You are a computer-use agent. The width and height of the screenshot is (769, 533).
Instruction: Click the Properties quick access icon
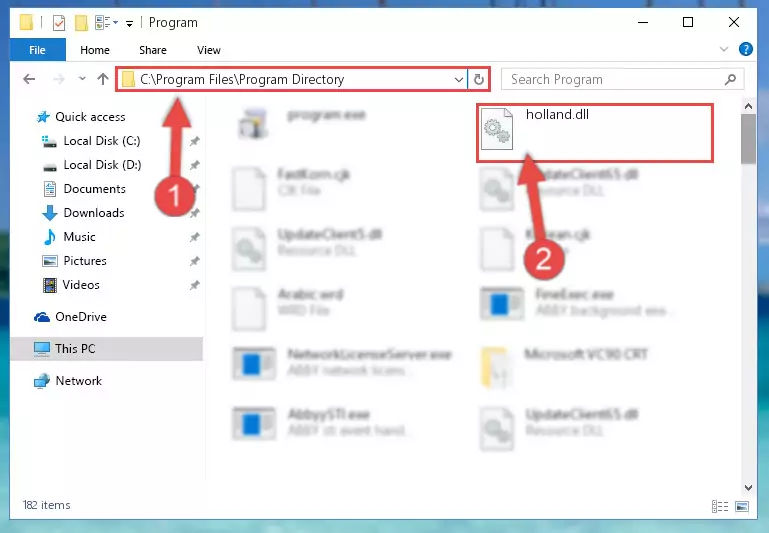click(x=58, y=23)
